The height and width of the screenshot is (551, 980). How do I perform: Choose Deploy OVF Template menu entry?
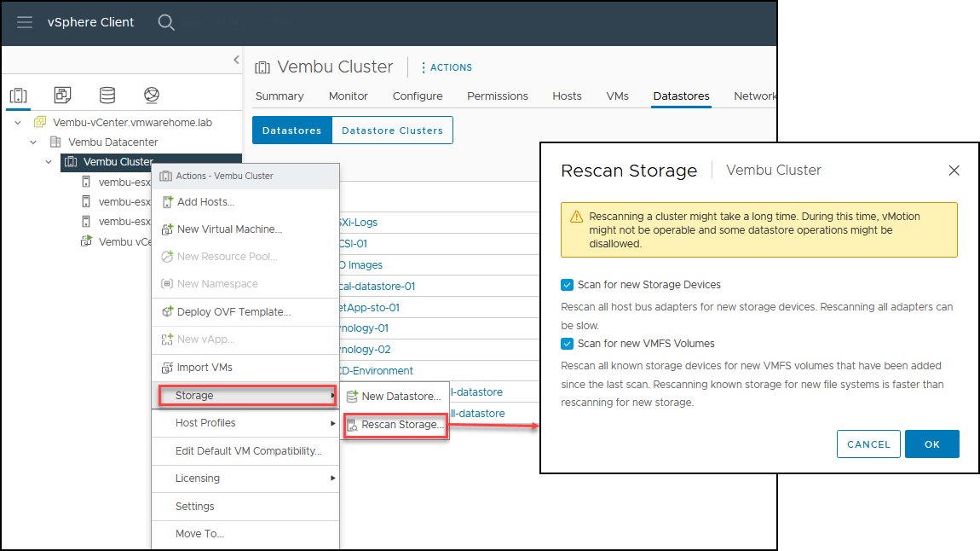pos(245,311)
